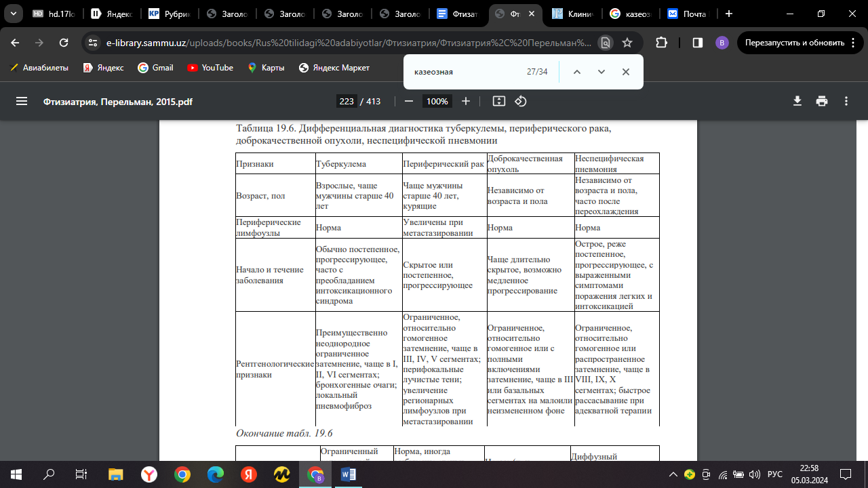Go to previous search match
868x488 pixels.
coord(577,72)
